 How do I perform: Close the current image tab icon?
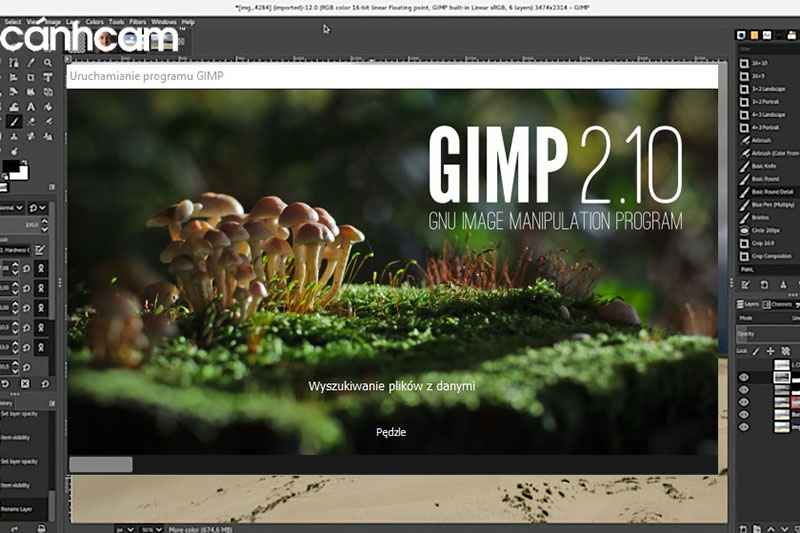coord(181,41)
